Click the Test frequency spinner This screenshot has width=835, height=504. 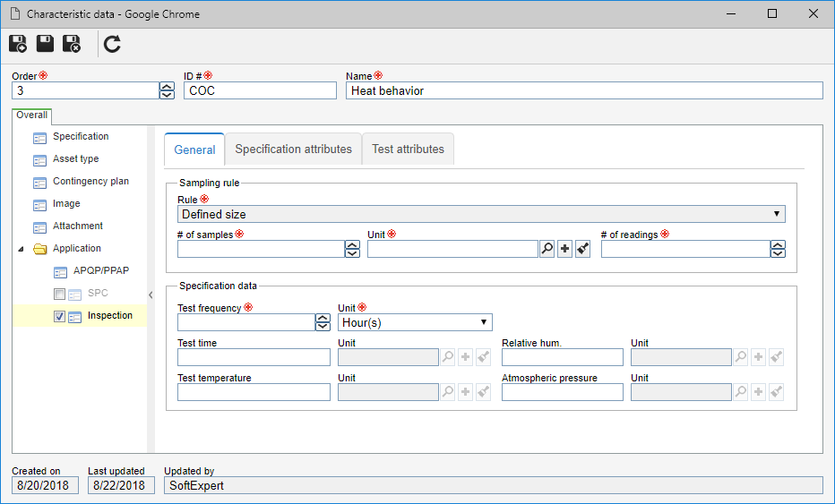tap(323, 322)
